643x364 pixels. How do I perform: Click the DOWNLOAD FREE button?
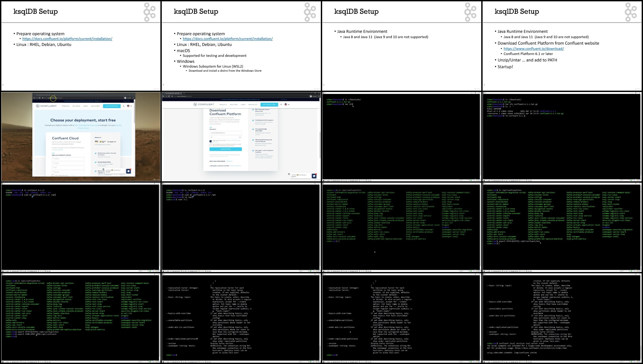tap(226, 149)
